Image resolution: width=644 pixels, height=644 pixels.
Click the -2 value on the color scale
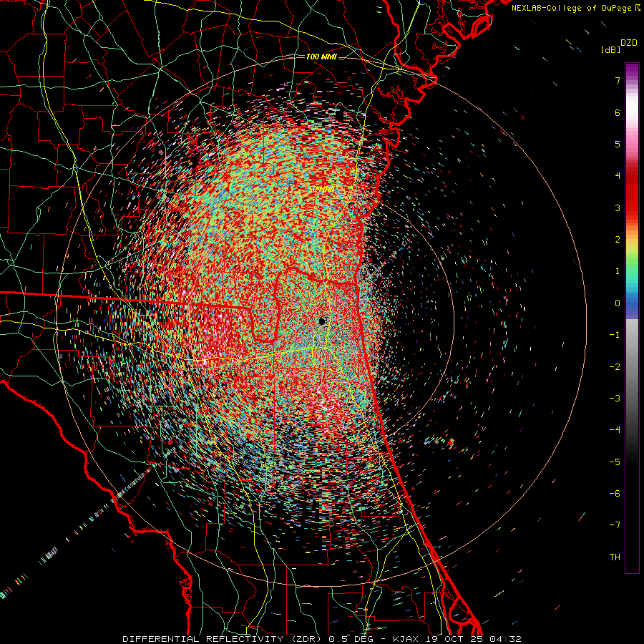[615, 367]
